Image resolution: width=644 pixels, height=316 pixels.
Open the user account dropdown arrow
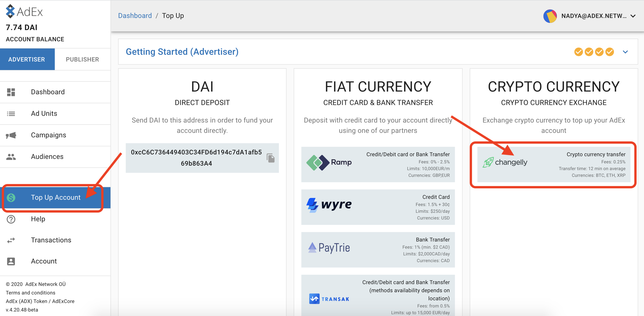(x=633, y=16)
